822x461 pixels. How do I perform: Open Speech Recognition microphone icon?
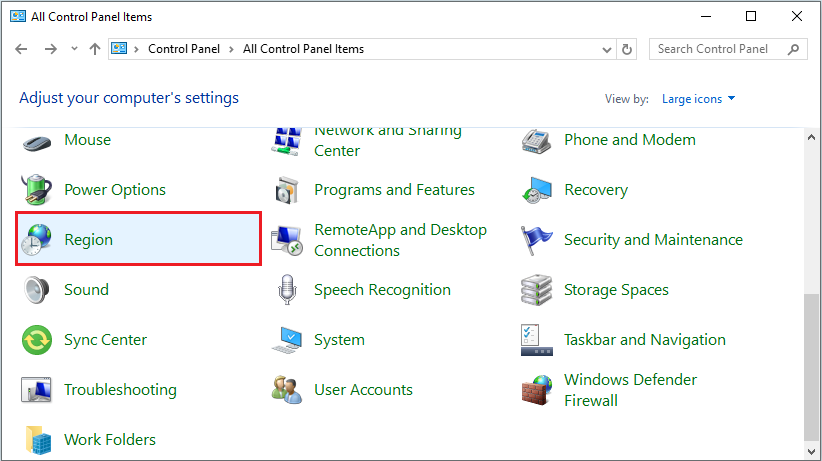tap(287, 290)
